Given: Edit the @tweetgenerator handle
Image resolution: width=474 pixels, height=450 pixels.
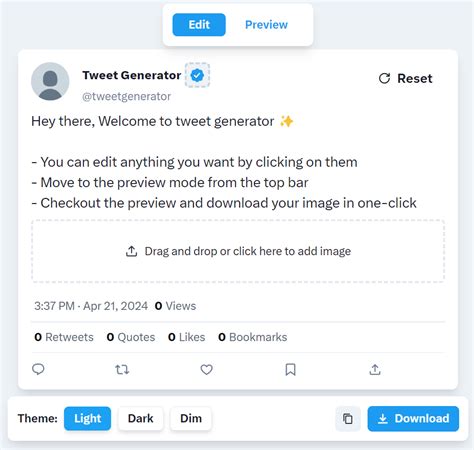Looking at the screenshot, I should pyautogui.click(x=126, y=96).
